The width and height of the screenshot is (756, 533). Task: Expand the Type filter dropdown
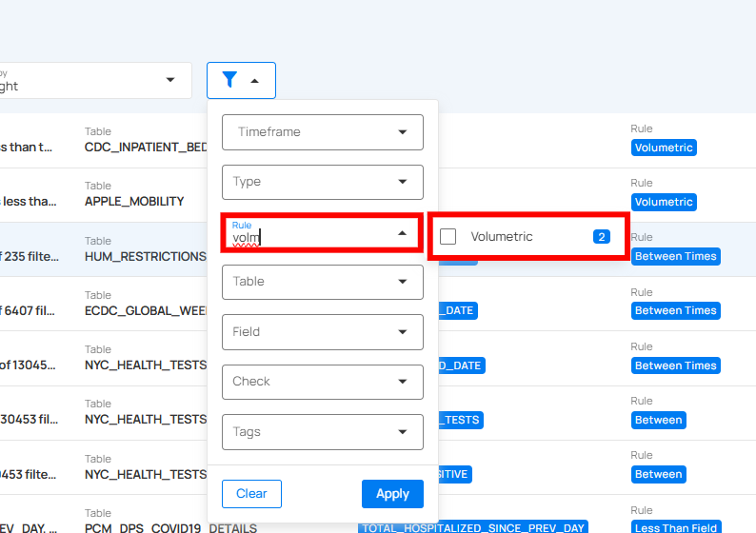tap(322, 182)
